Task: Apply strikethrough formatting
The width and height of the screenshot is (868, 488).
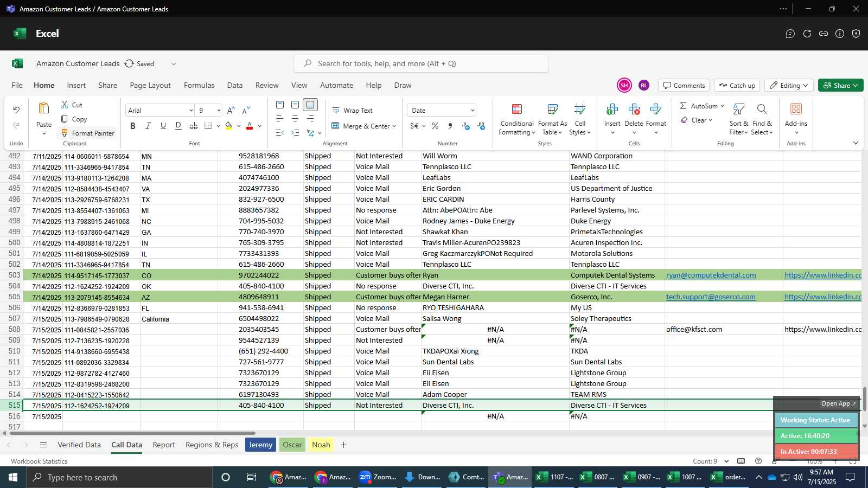Action: pyautogui.click(x=194, y=126)
